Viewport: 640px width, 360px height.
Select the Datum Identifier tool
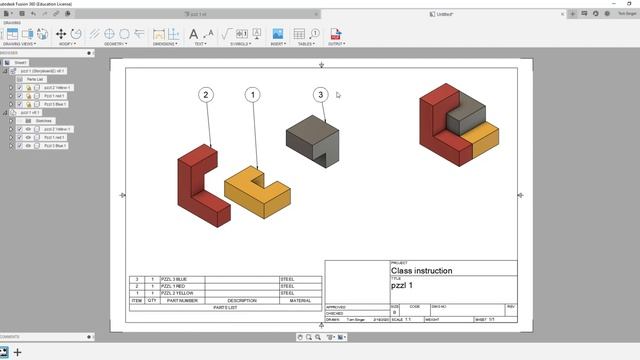coord(257,34)
